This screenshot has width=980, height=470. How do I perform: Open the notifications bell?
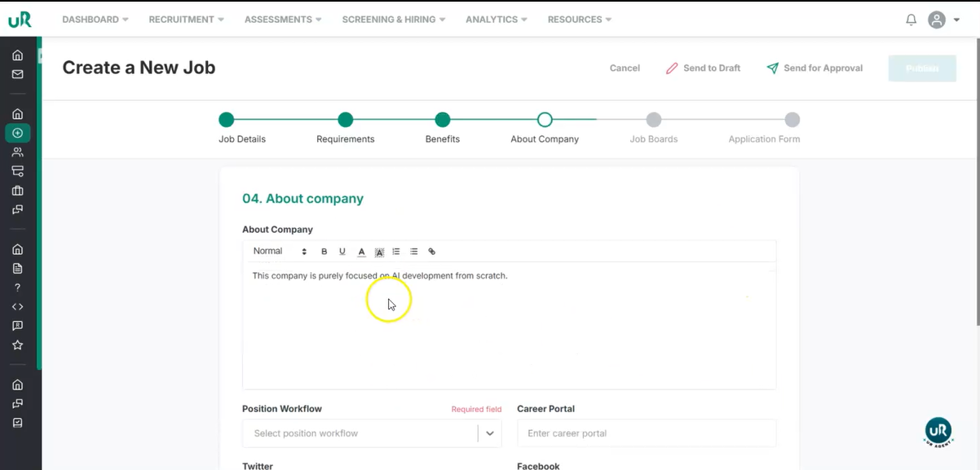[912, 20]
